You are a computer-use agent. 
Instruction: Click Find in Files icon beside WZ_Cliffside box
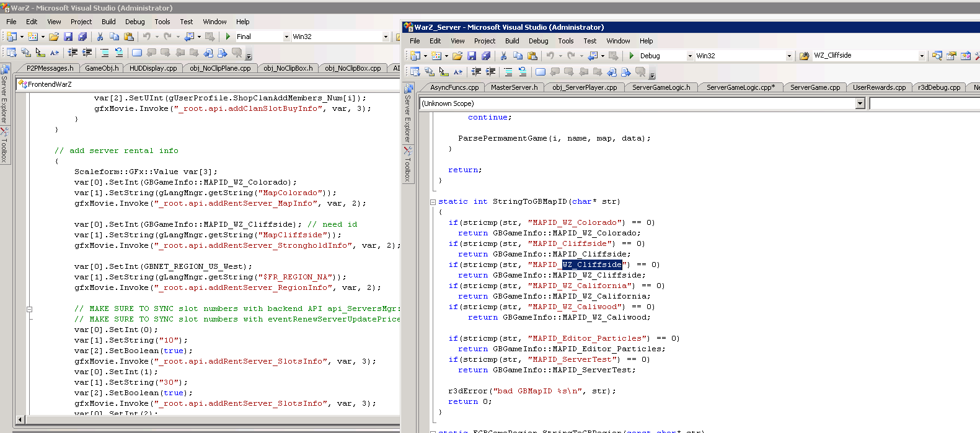pyautogui.click(x=804, y=56)
